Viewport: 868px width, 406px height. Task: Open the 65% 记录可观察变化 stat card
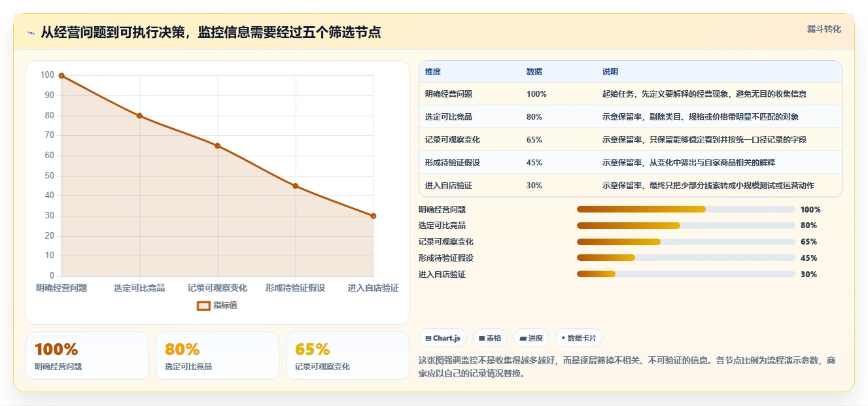[x=347, y=356]
